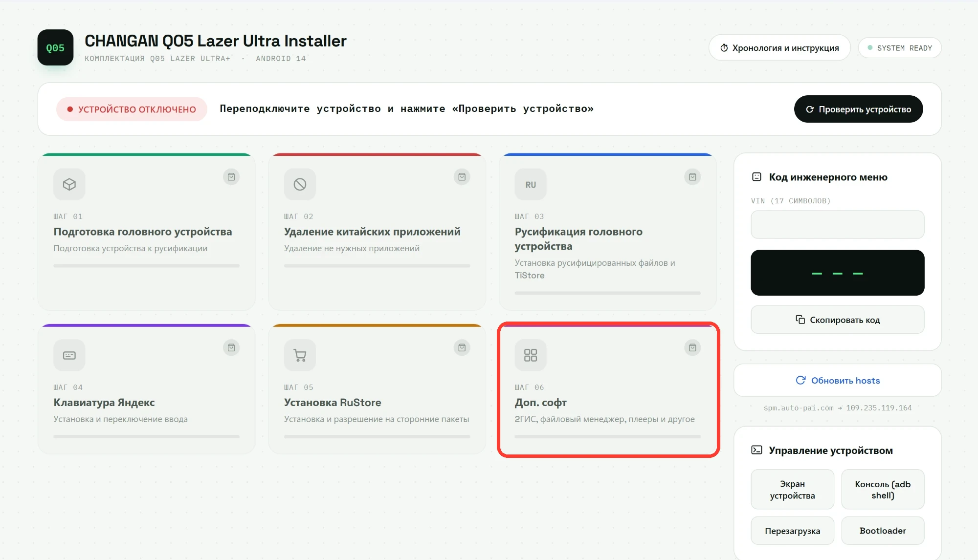The width and height of the screenshot is (978, 560).
Task: Select Установка RuStore step title
Action: click(x=333, y=403)
